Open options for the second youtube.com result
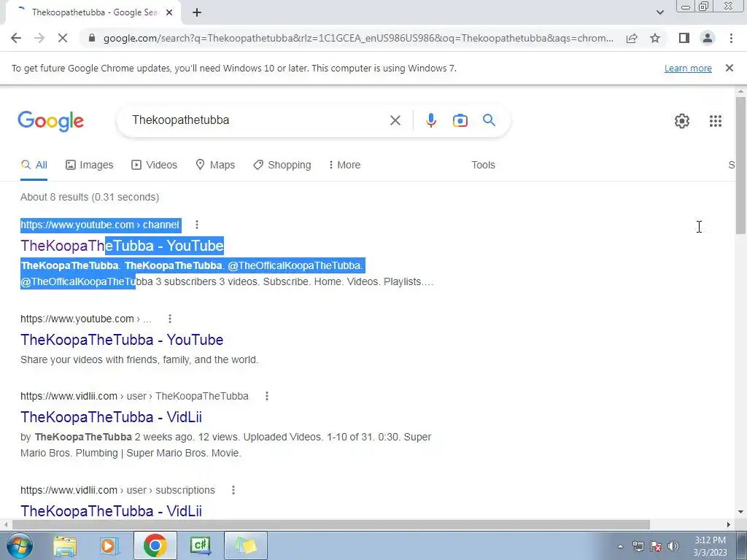The image size is (747, 560). pyautogui.click(x=170, y=319)
